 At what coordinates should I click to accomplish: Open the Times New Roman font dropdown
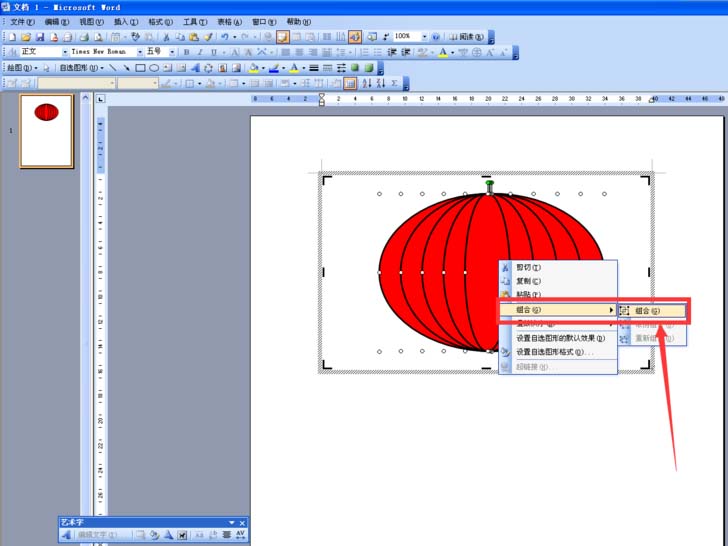click(140, 52)
